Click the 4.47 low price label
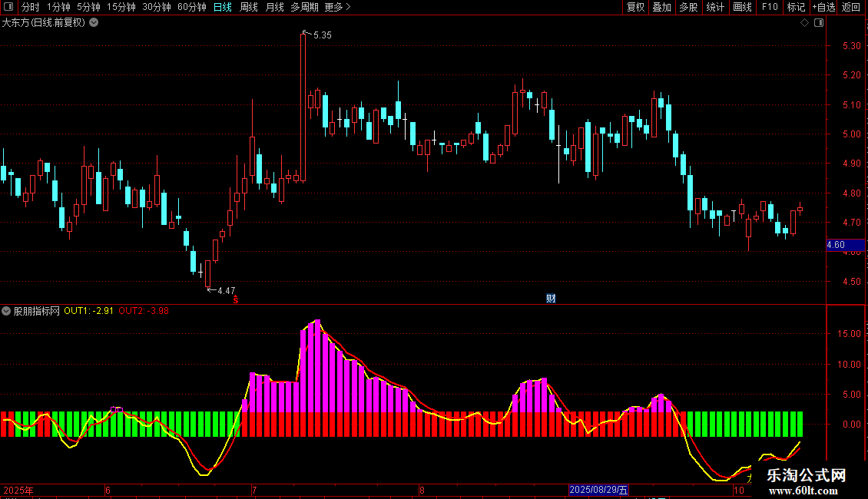868x499 pixels. 227,291
